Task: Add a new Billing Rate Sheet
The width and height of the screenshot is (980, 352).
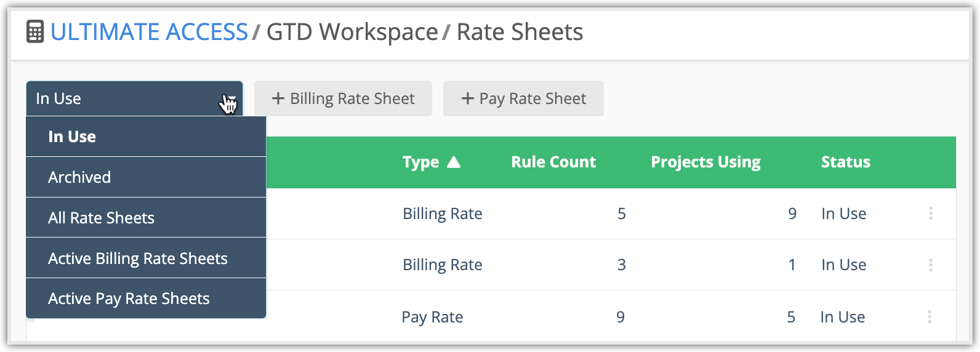Action: (x=343, y=98)
